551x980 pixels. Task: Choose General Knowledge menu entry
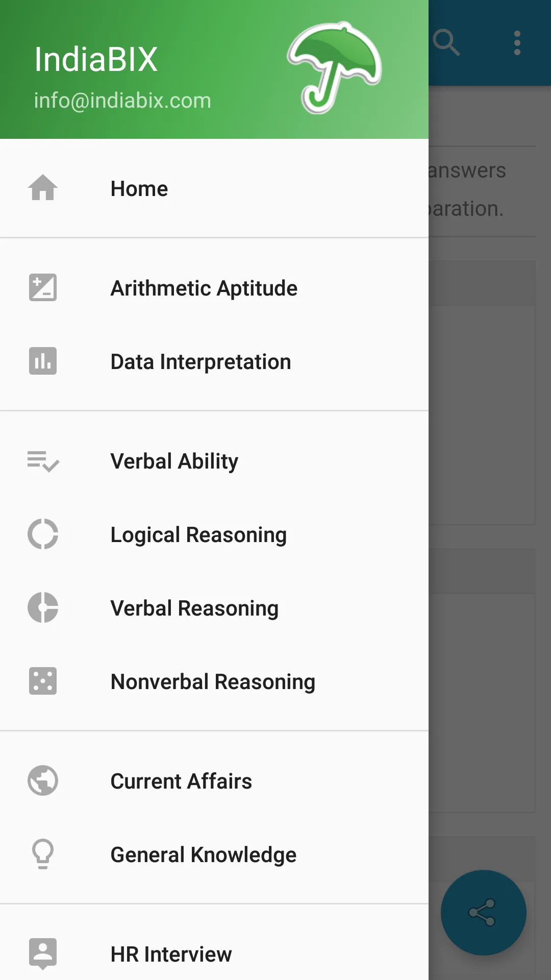point(204,855)
